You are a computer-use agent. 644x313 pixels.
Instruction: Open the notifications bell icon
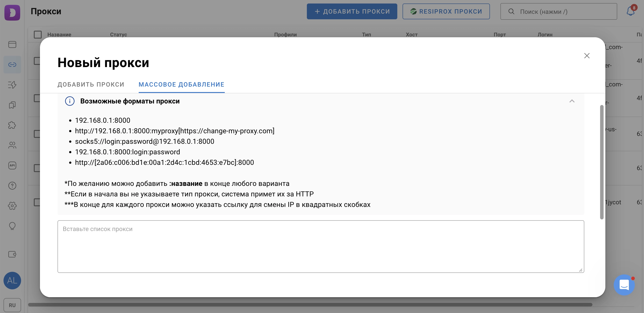(631, 11)
